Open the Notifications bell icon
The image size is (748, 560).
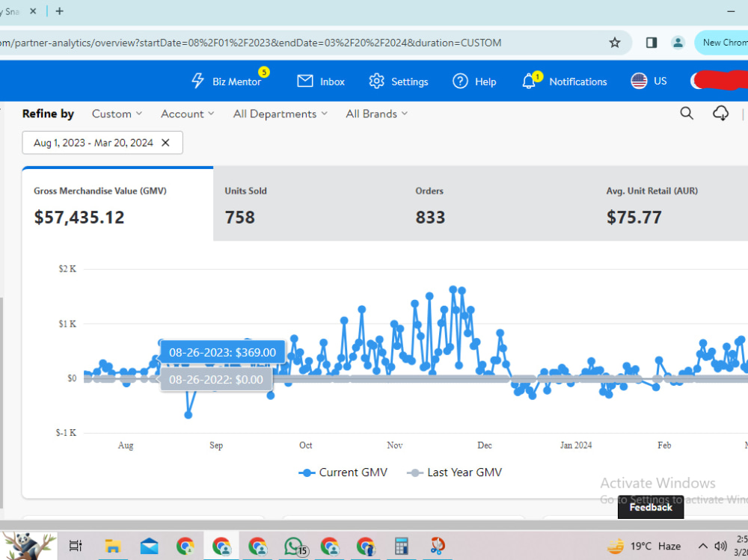[x=529, y=81]
